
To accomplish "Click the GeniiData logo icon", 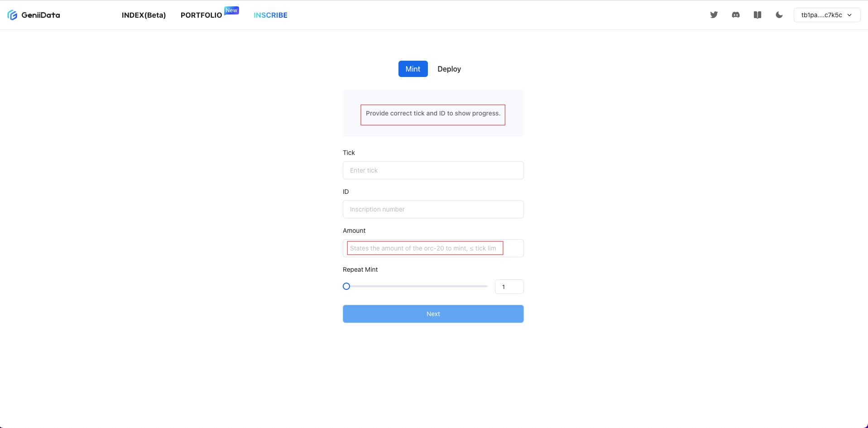I will click(x=12, y=15).
